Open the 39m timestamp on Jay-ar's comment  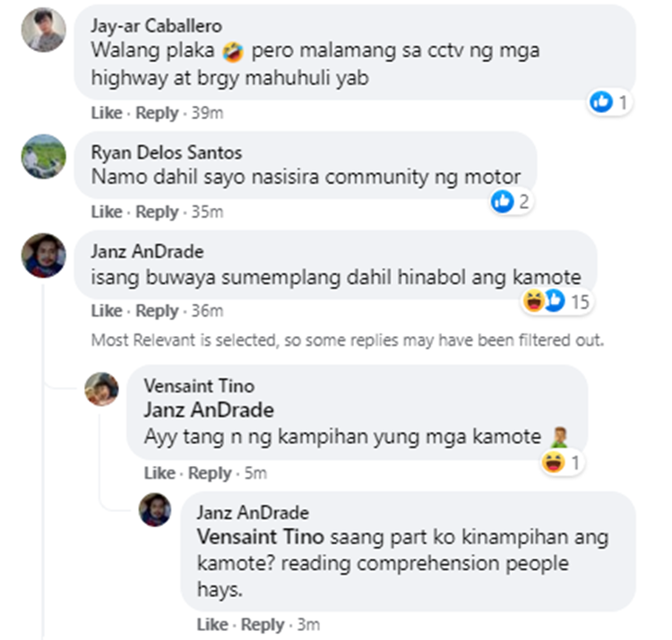[208, 113]
